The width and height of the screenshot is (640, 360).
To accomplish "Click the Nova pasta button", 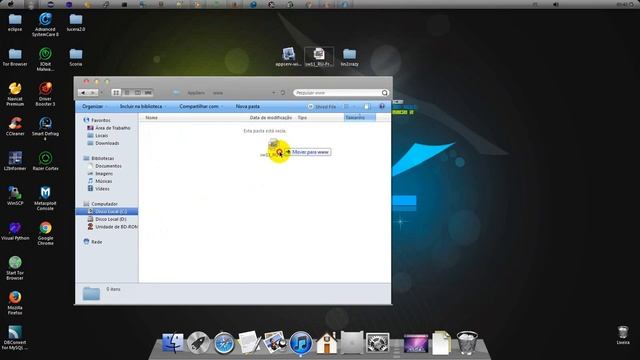I will pyautogui.click(x=248, y=107).
